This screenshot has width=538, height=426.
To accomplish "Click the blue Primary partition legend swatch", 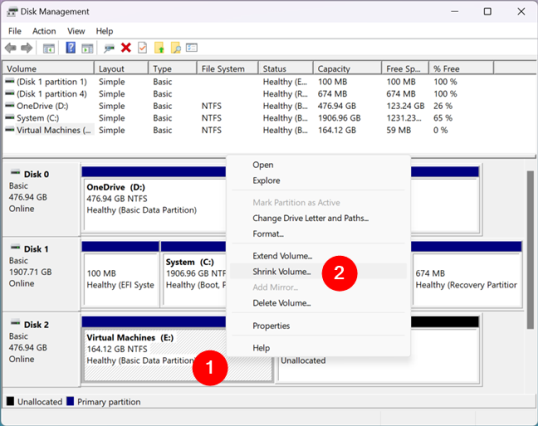I will (70, 401).
